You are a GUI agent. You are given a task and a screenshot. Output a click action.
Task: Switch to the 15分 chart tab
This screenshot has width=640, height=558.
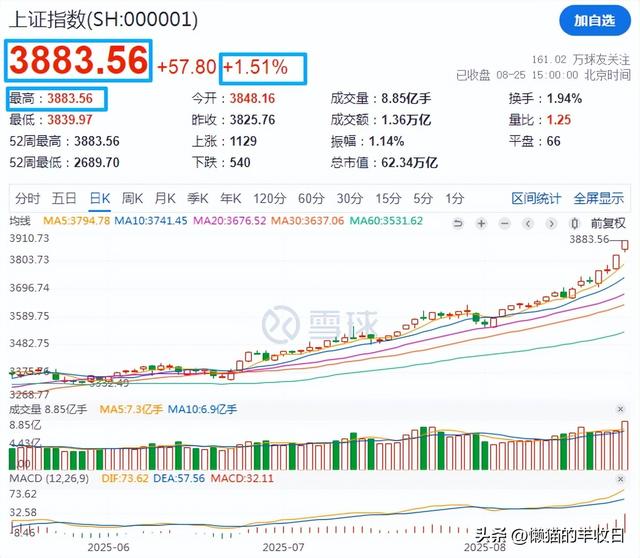point(388,199)
